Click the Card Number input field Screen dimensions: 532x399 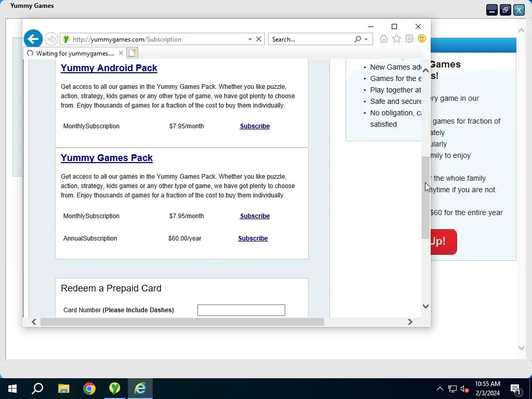pos(241,310)
